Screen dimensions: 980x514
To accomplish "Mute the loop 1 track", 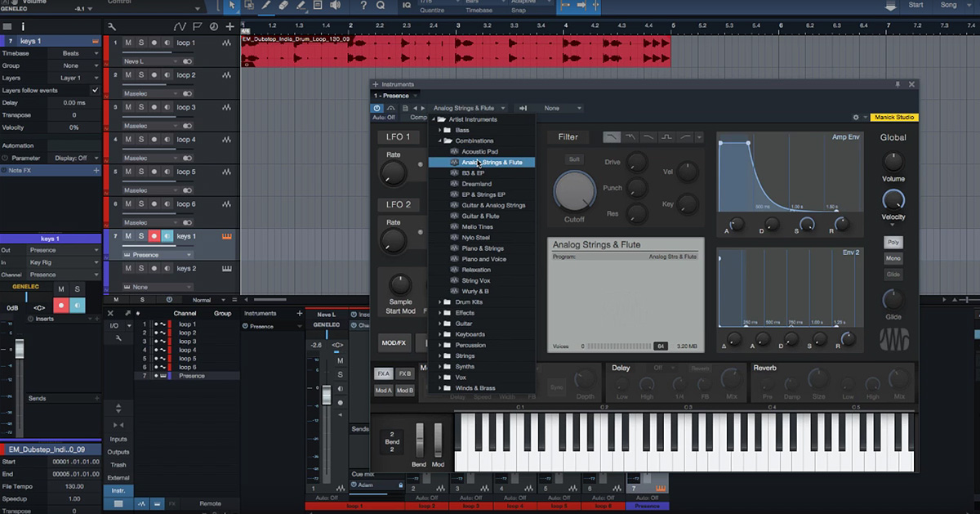I will (128, 43).
